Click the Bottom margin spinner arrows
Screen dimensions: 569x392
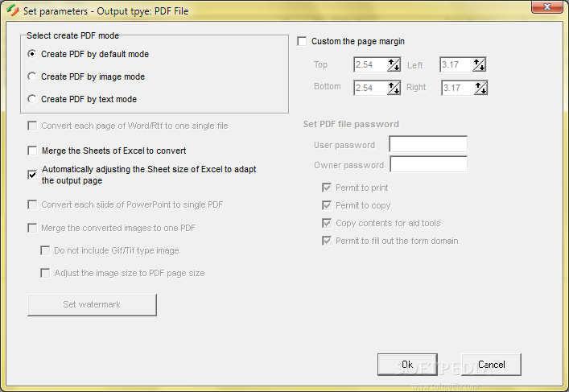tap(394, 88)
